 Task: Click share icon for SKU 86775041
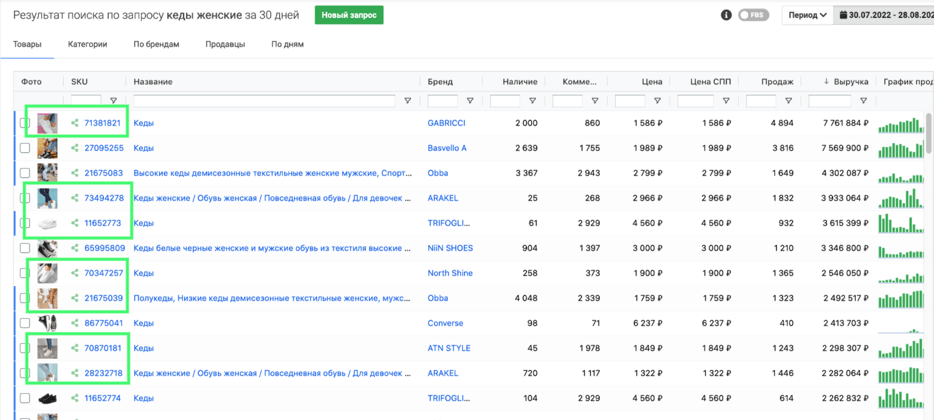[x=75, y=323]
